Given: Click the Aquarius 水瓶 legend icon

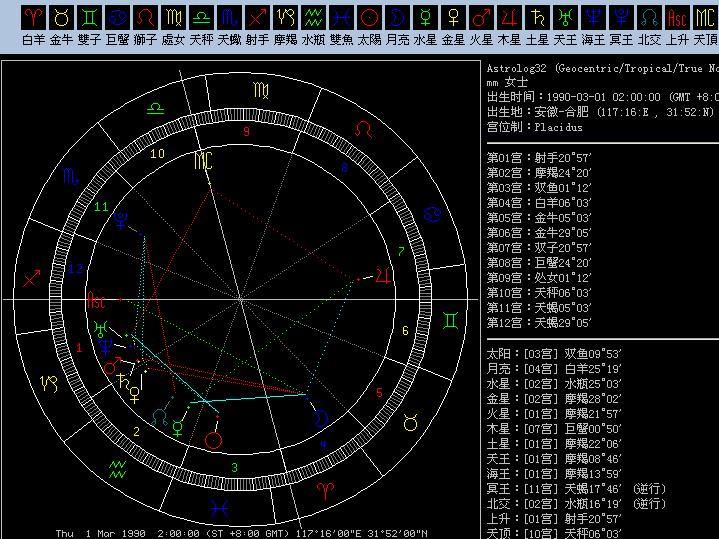Looking at the screenshot, I should tap(313, 17).
